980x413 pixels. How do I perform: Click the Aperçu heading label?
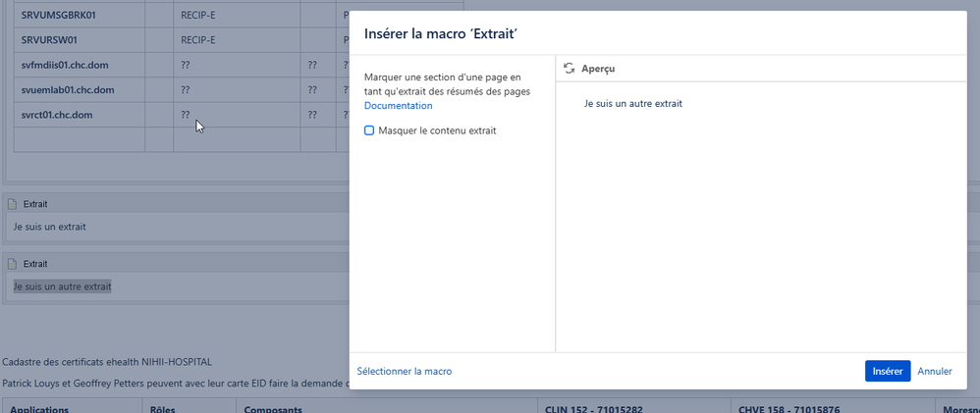click(x=598, y=69)
